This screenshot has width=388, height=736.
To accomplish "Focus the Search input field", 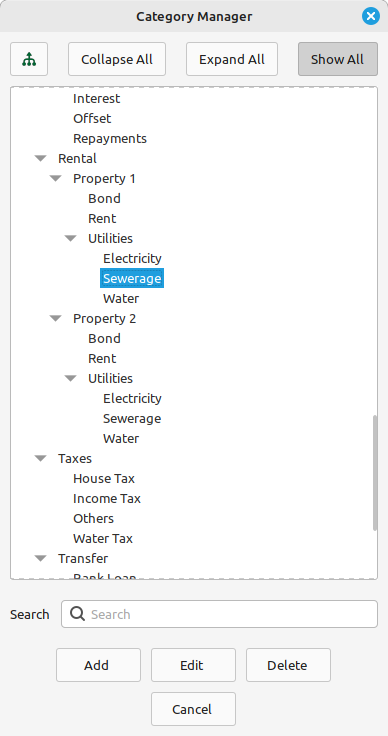I will [x=219, y=614].
